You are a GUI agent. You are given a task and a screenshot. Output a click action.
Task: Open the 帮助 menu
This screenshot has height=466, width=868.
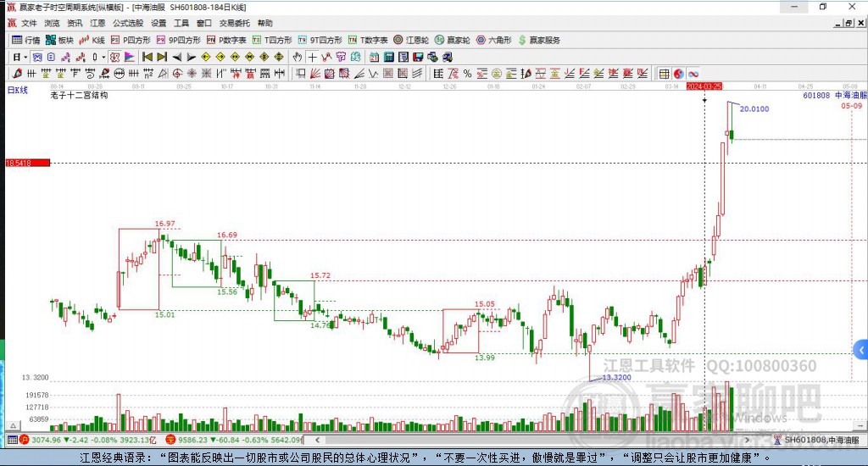[264, 23]
